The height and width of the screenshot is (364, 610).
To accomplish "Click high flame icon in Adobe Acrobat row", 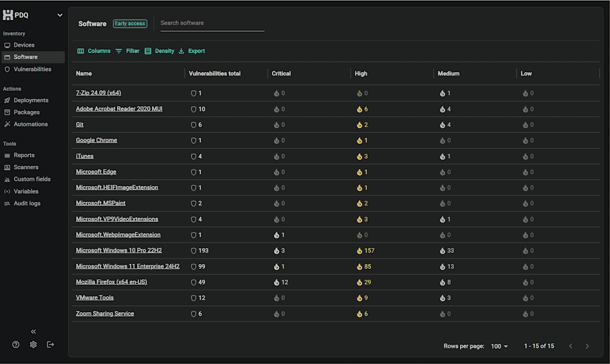I will tap(359, 109).
